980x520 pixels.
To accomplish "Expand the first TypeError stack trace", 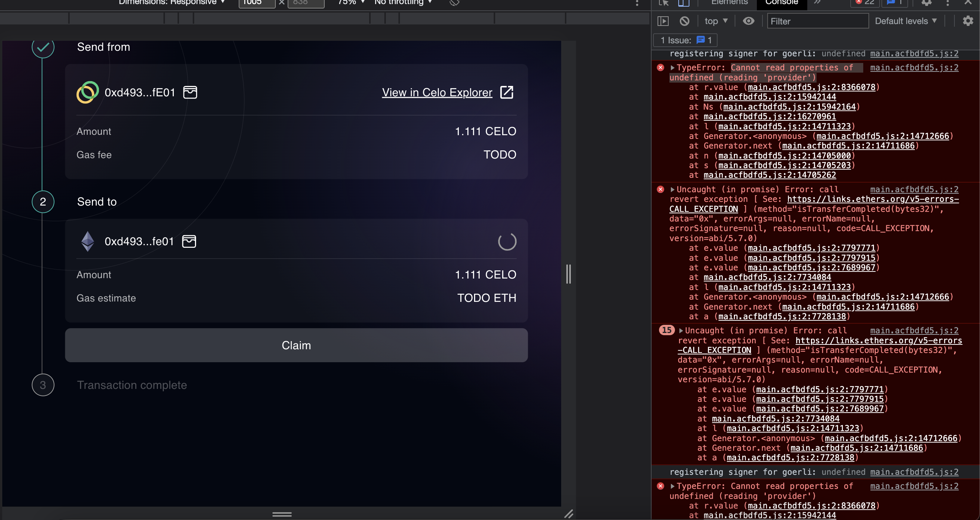I will [x=673, y=67].
